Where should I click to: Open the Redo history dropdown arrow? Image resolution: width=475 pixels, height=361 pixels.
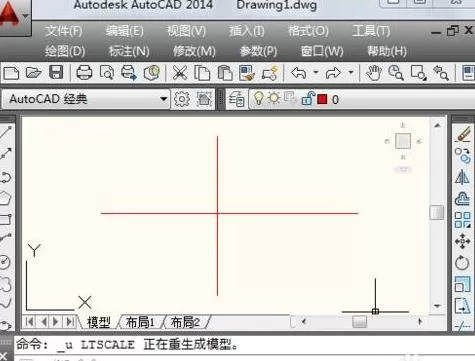(351, 72)
